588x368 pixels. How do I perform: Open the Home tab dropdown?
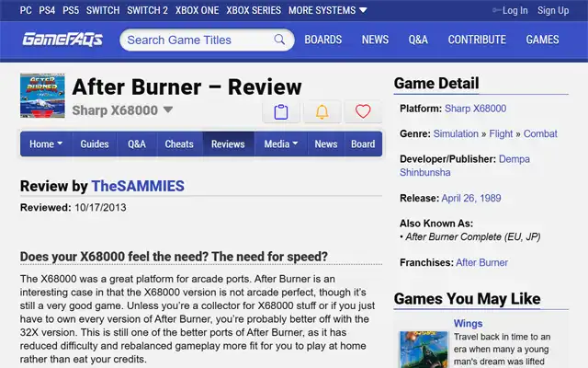point(46,144)
